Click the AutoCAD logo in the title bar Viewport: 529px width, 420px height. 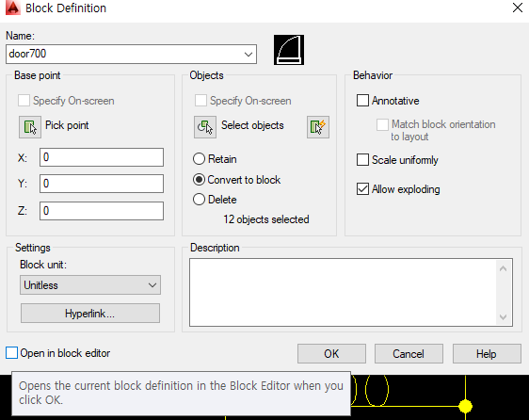click(x=12, y=8)
